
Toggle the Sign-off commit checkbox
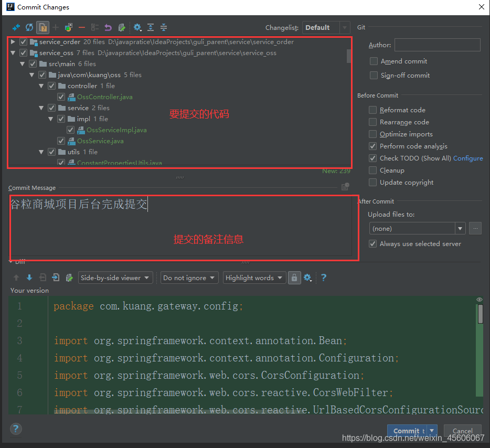374,76
